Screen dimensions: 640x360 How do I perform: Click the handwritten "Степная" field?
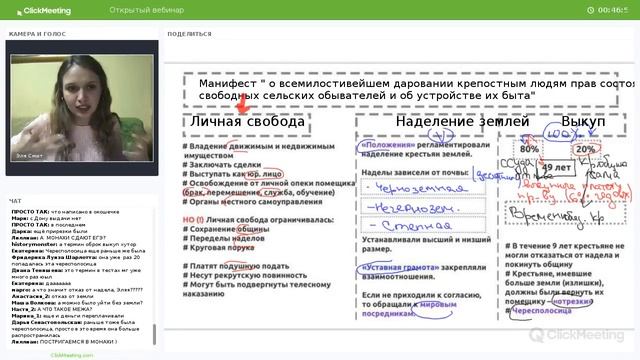pos(423,225)
